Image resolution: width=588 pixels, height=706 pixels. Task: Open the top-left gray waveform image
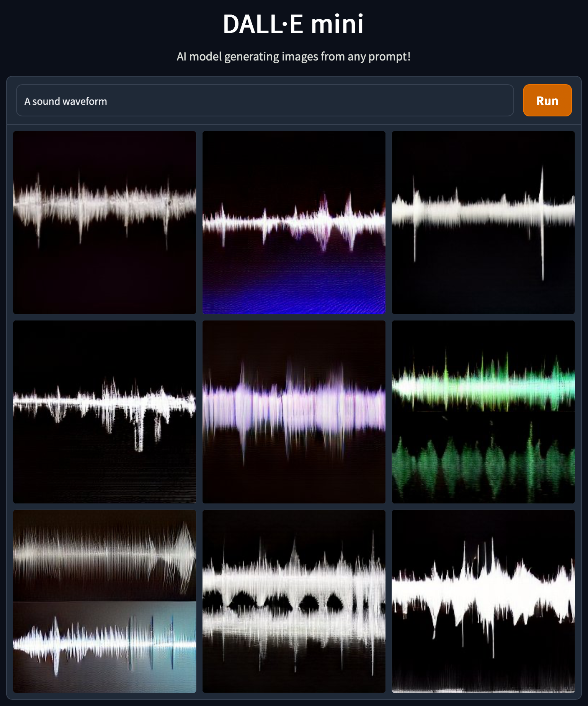tap(105, 222)
